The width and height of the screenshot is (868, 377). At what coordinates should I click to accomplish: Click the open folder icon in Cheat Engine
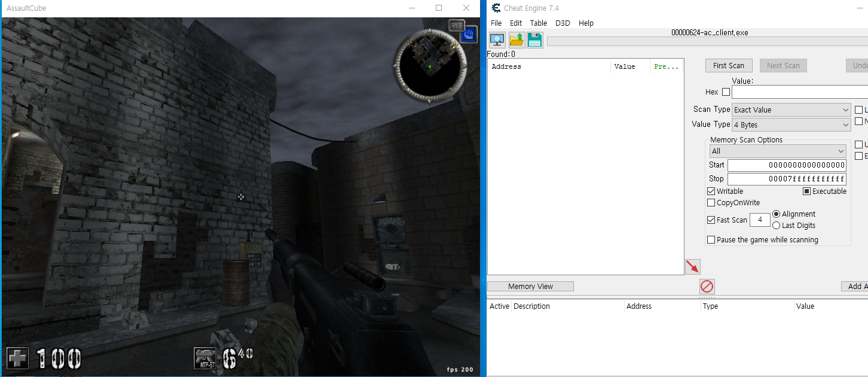pos(516,40)
